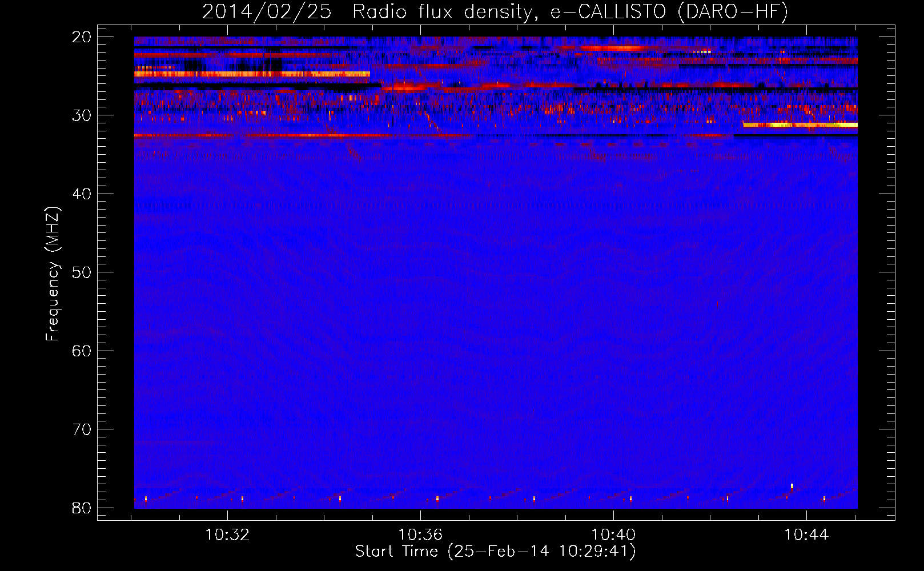Viewport: 924px width, 571px height.
Task: Click the 10:32 time tick label
Action: click(227, 535)
